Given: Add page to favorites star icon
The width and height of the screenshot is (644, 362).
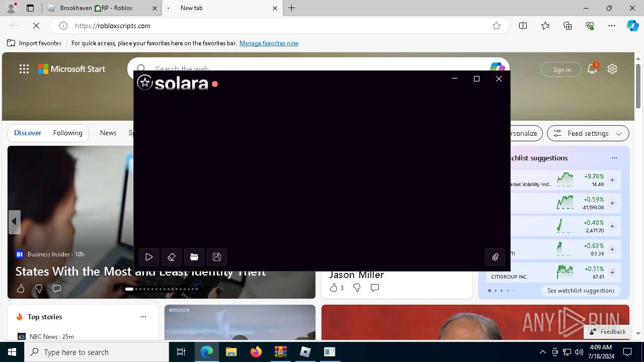Looking at the screenshot, I should pyautogui.click(x=497, y=26).
